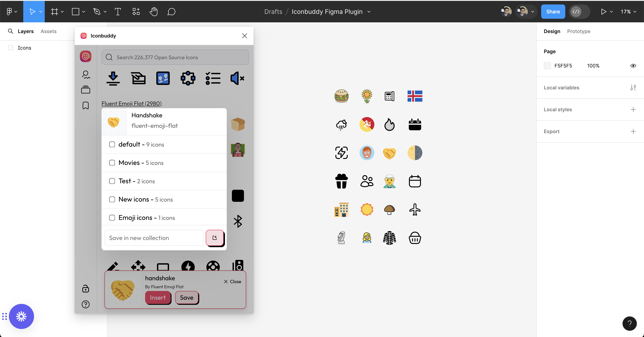Open the Frame tool dropdown arrow
644x337 pixels.
62,12
